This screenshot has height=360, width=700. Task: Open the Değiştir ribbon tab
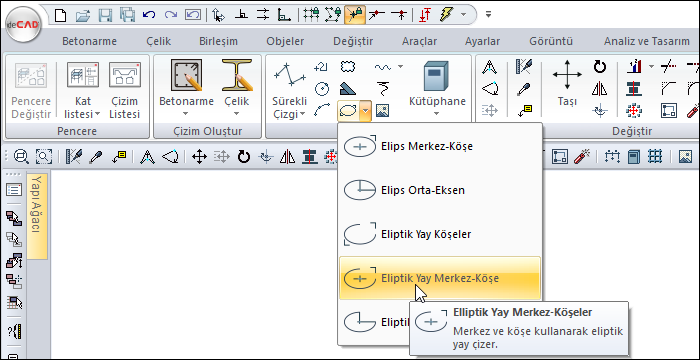353,42
